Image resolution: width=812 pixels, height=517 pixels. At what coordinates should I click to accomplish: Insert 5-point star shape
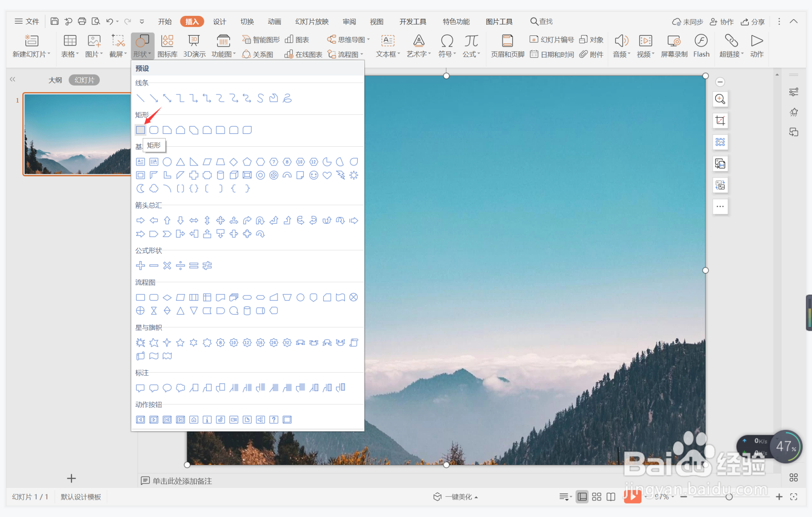click(x=180, y=343)
